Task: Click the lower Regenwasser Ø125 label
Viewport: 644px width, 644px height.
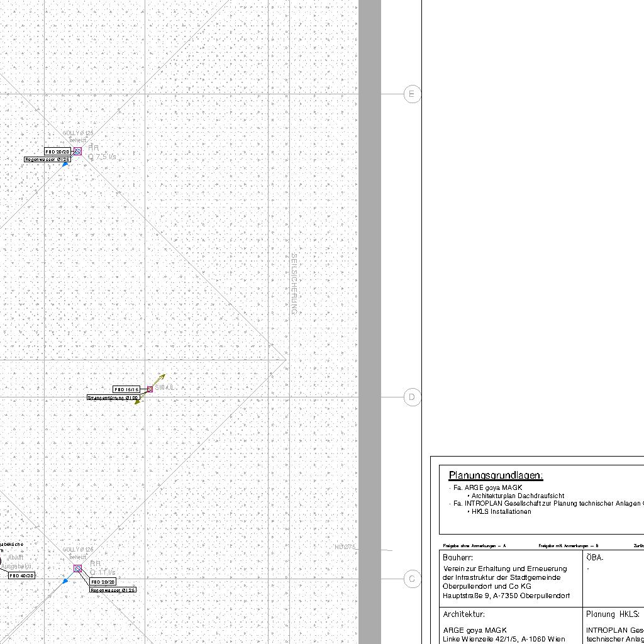Action: (113, 590)
